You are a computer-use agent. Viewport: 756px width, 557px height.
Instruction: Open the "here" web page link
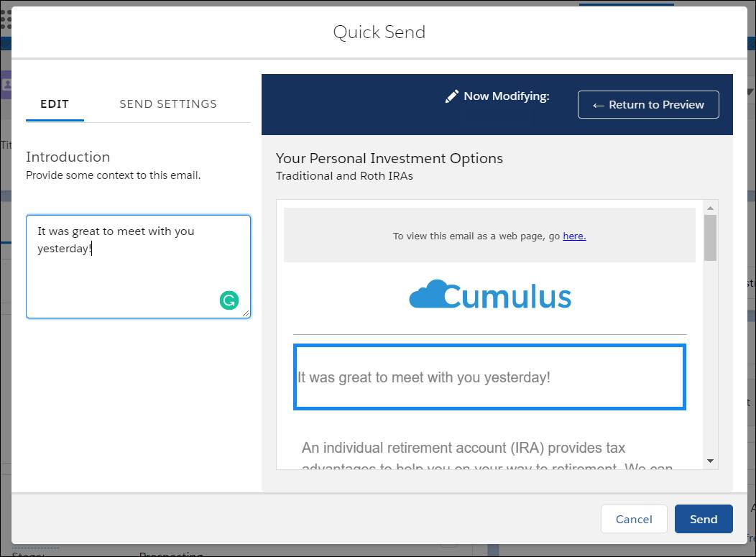(x=574, y=236)
